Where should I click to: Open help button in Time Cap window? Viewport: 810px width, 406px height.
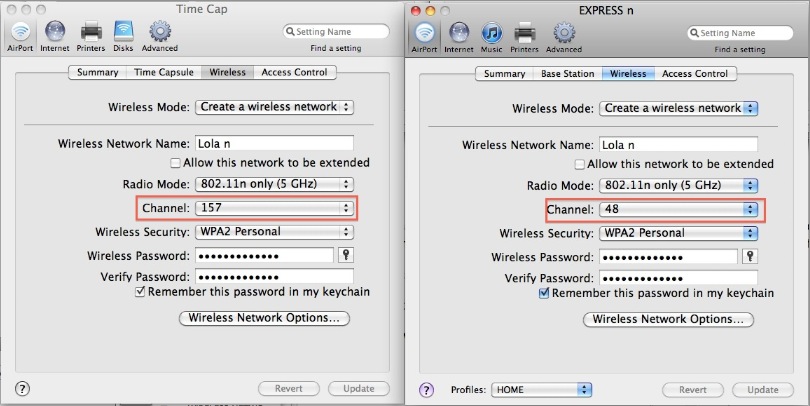click(x=22, y=388)
